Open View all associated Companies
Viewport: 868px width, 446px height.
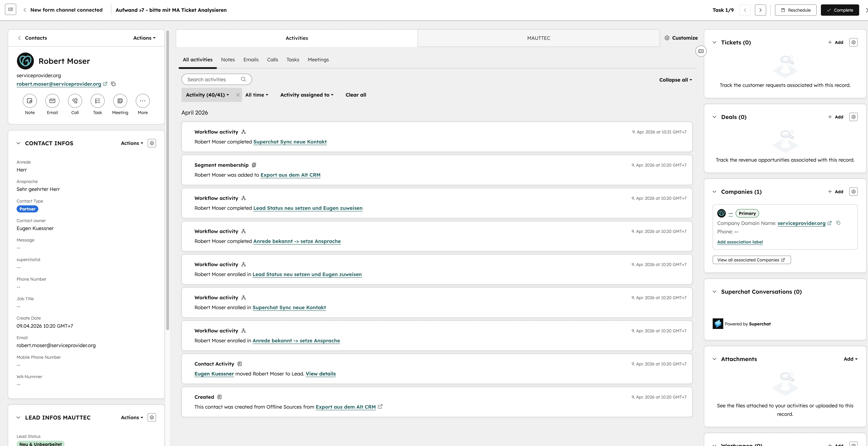(x=751, y=259)
